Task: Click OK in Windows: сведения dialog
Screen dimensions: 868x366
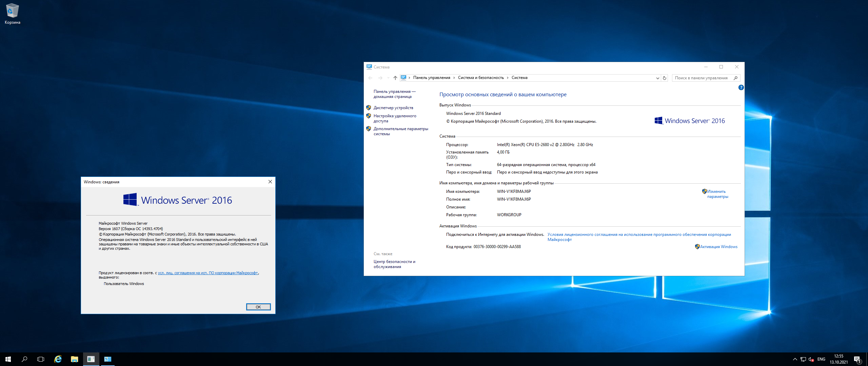Action: (x=258, y=307)
